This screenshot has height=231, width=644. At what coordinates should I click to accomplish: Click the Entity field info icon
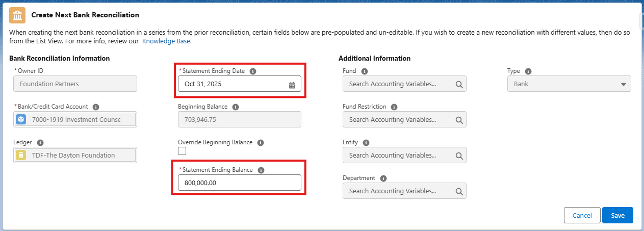click(366, 143)
